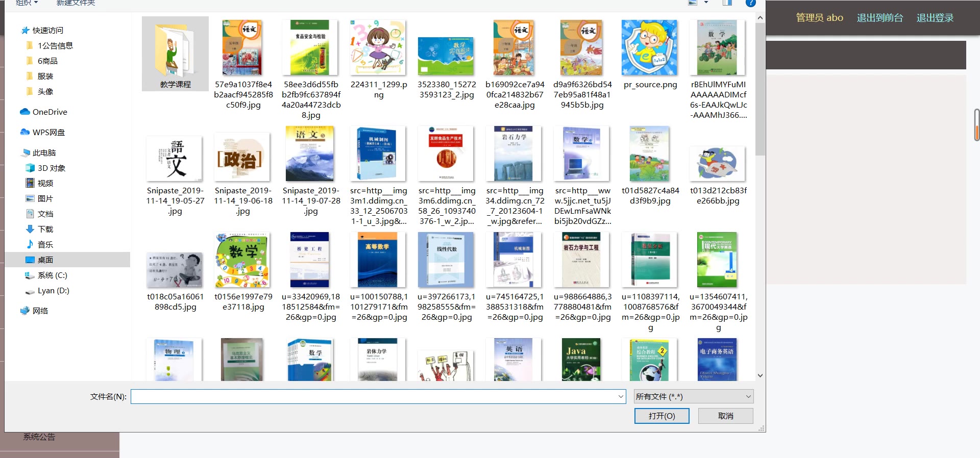
Task: Select the 电子商务英语 book thumbnail
Action: [x=717, y=360]
